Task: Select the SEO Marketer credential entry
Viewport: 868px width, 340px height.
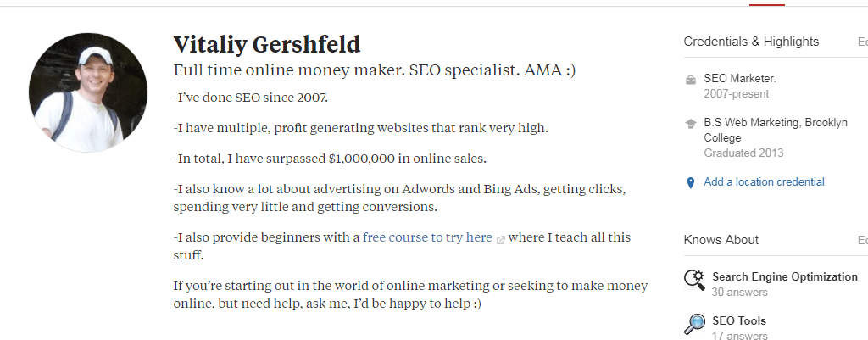Action: pos(739,86)
